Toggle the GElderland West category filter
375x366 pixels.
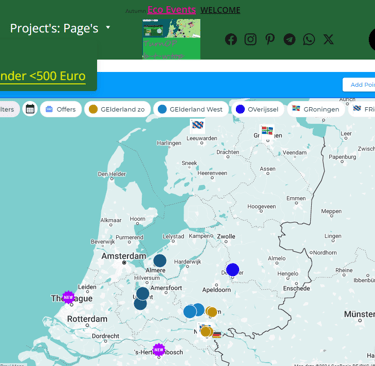coord(191,109)
